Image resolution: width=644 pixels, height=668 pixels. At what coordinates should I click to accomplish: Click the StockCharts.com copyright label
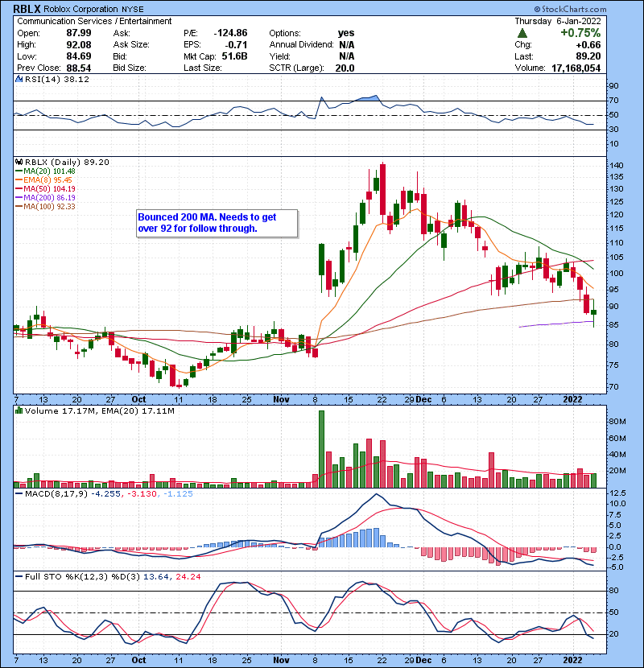point(570,9)
